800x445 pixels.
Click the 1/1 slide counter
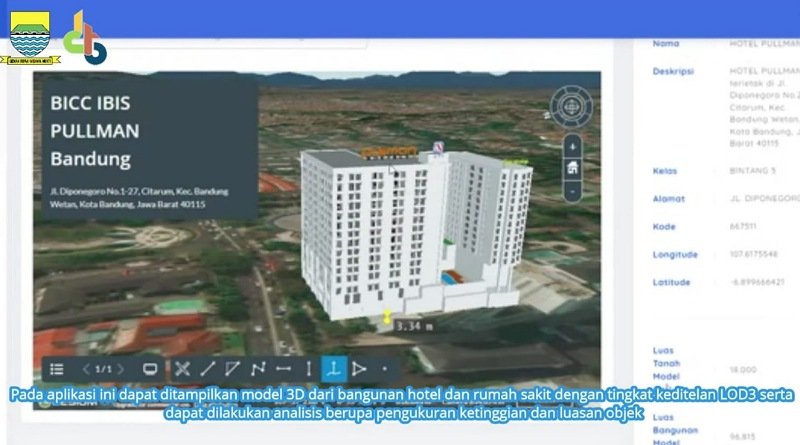[x=104, y=369]
